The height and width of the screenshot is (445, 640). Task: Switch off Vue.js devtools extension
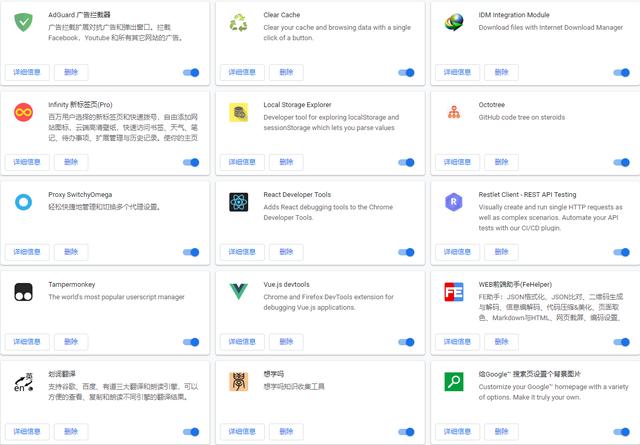click(406, 342)
